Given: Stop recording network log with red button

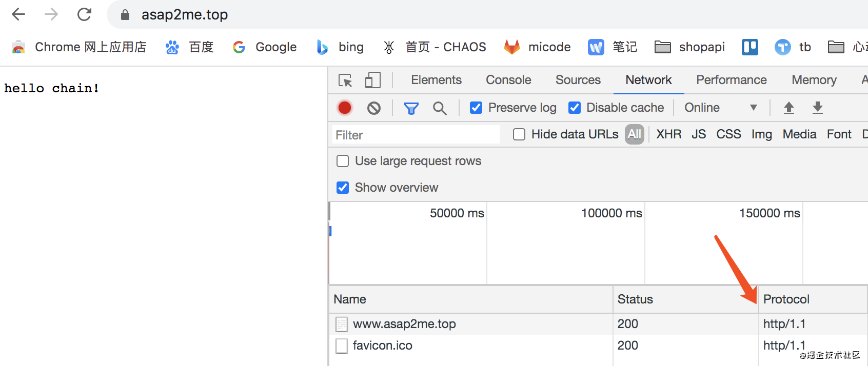Looking at the screenshot, I should click(345, 108).
